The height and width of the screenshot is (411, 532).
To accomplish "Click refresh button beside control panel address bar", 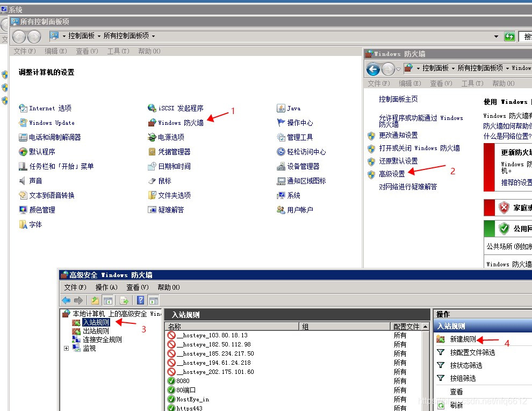I will [509, 37].
